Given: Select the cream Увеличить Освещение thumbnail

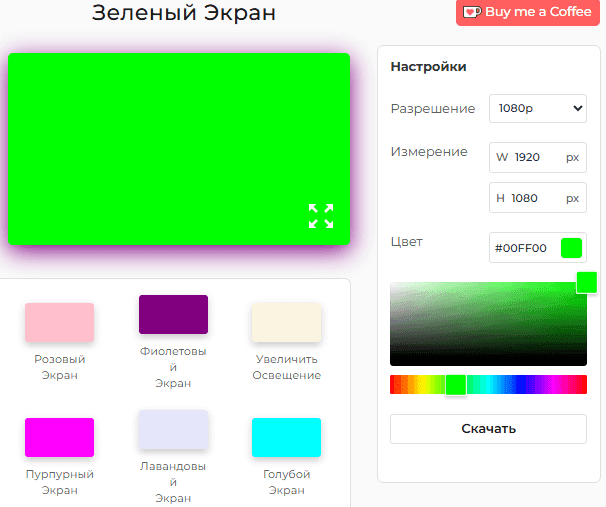Looking at the screenshot, I should tap(287, 322).
